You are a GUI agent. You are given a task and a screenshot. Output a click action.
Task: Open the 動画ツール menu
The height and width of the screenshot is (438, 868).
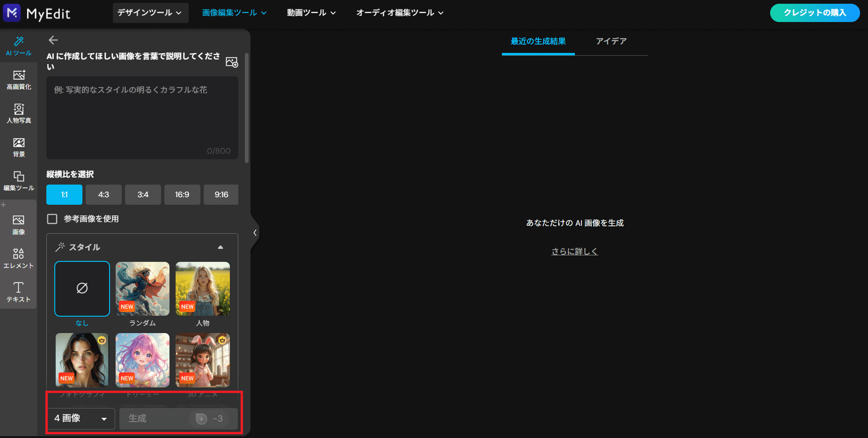311,13
